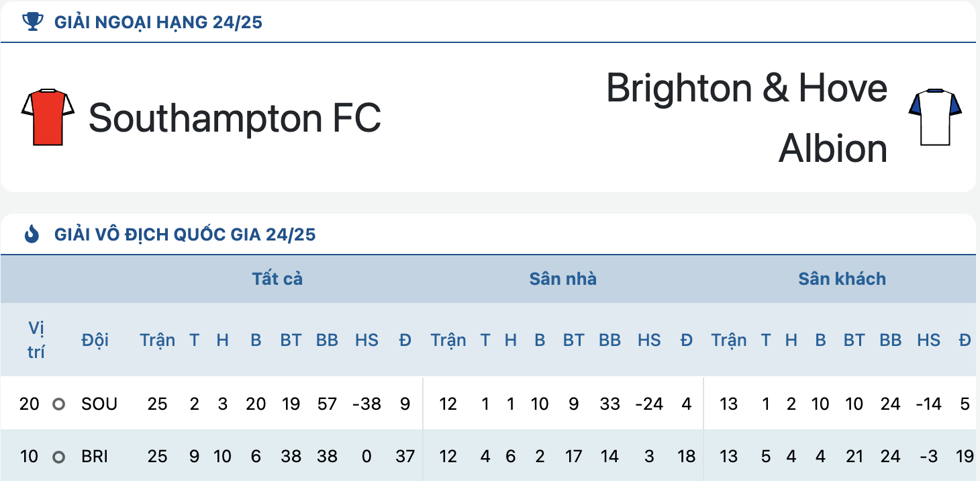Image resolution: width=980 pixels, height=481 pixels.
Task: Click the Đội column header
Action: point(95,340)
